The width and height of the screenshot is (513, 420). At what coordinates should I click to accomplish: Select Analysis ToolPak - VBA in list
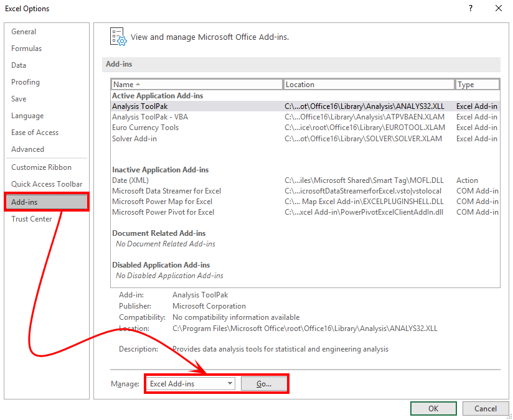(x=149, y=117)
